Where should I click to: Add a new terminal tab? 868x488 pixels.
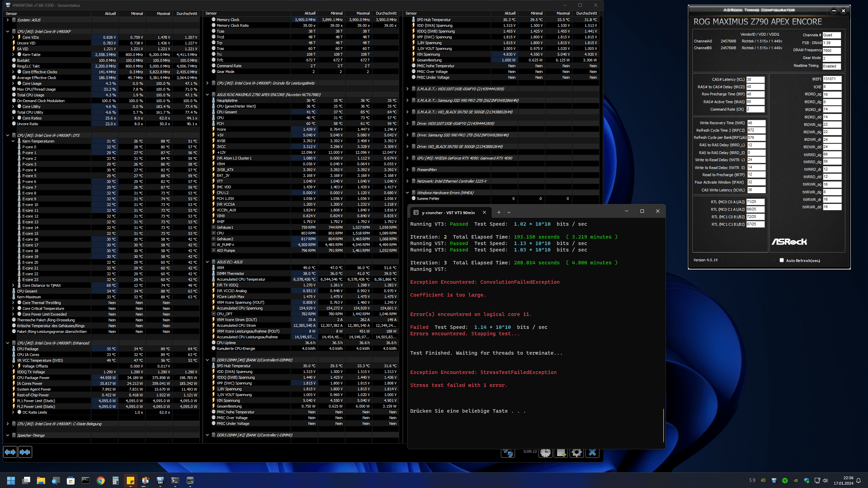[499, 212]
